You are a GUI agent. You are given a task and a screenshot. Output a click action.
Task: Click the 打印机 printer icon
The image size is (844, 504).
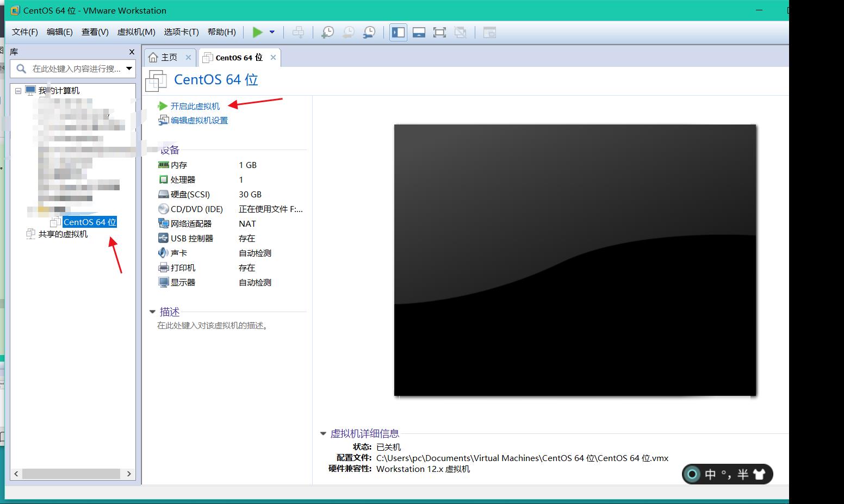coord(163,267)
